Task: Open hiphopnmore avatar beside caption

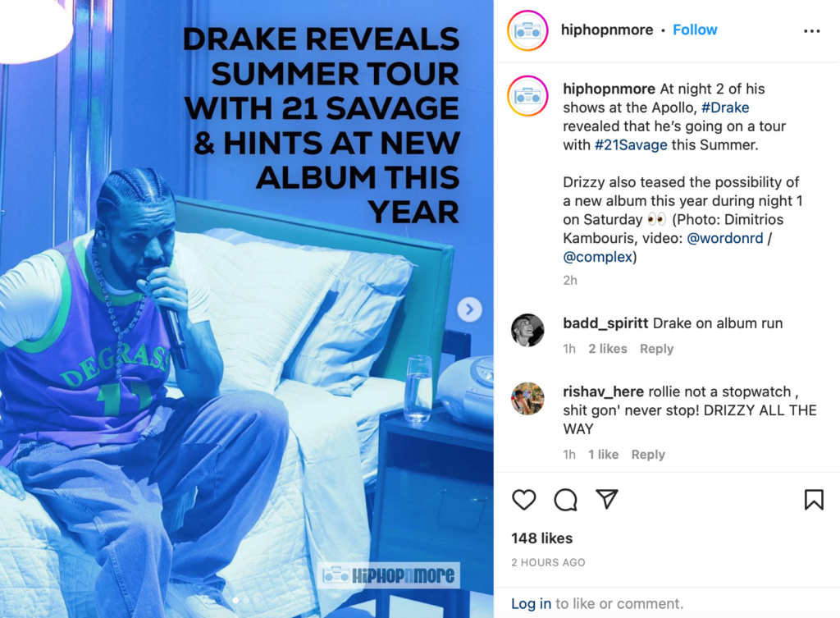Action: click(x=527, y=96)
